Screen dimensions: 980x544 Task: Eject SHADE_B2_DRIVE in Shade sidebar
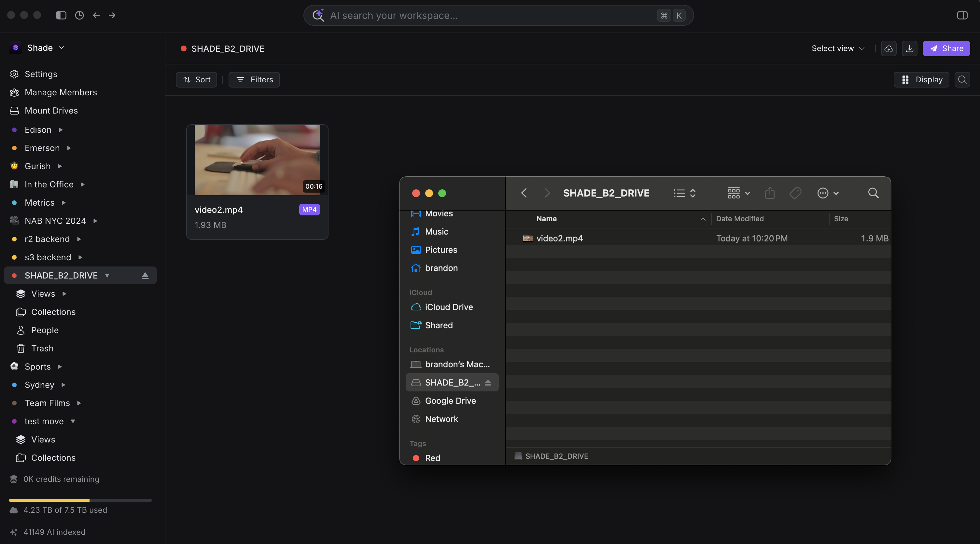[x=145, y=276]
